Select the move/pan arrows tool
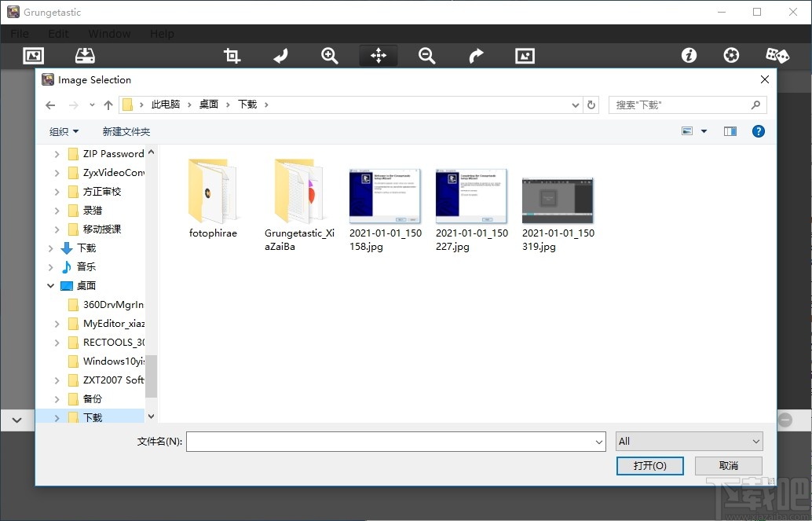 click(x=379, y=55)
